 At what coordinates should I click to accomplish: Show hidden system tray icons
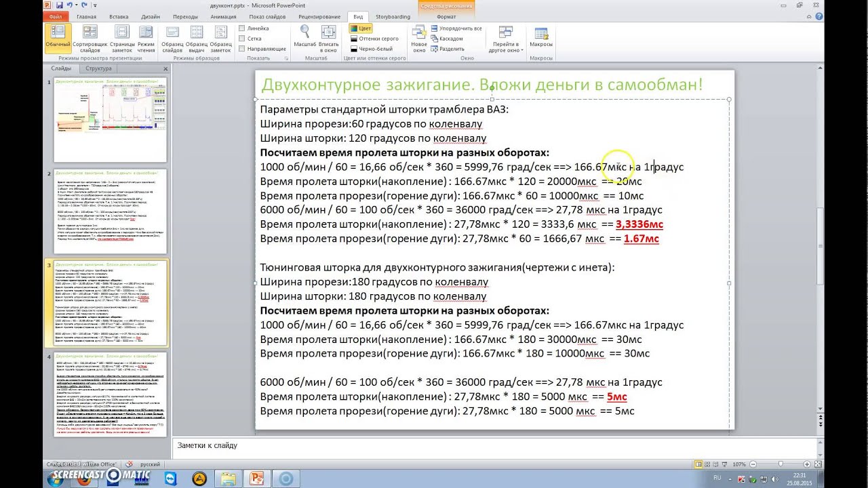coord(730,479)
